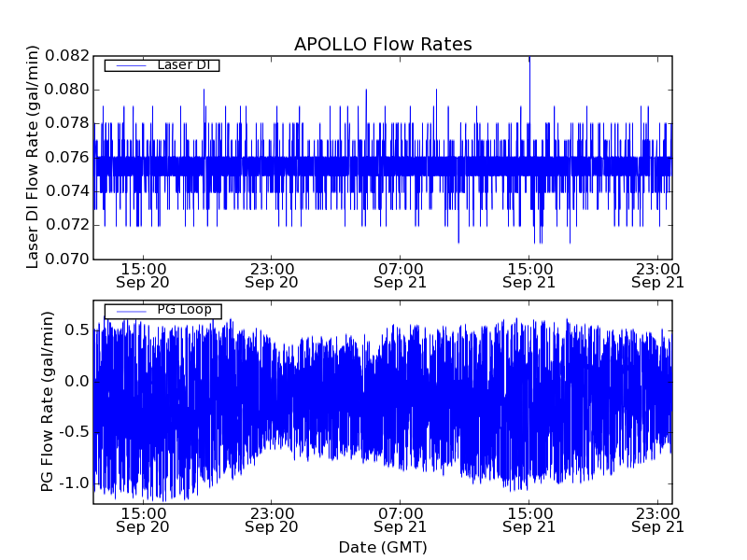Click the 0.076 y-axis tick label

click(67, 157)
